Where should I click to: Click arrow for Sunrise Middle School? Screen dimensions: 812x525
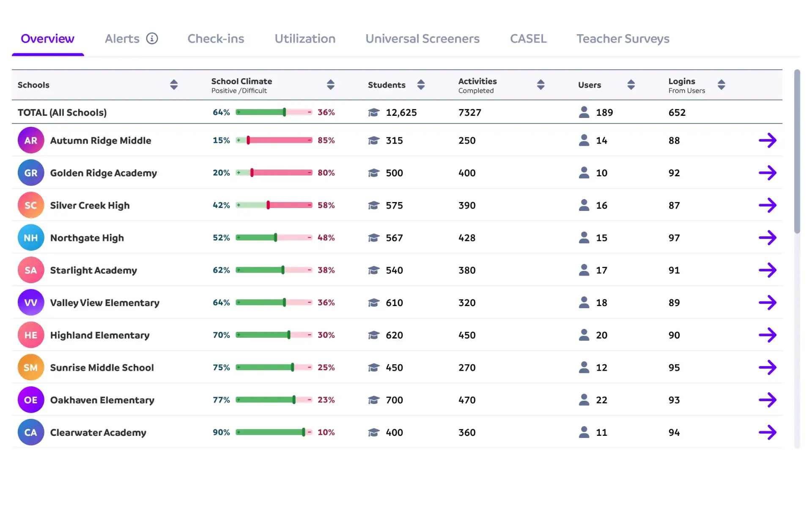(767, 367)
